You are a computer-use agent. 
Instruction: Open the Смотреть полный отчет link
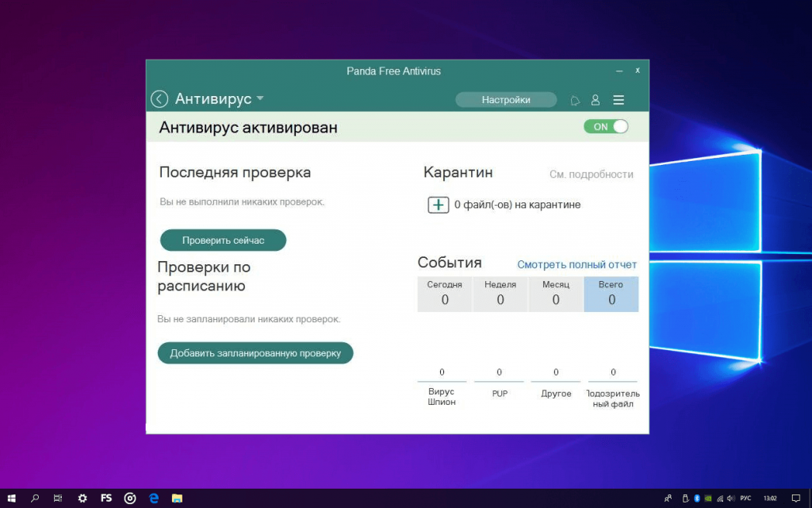577,264
